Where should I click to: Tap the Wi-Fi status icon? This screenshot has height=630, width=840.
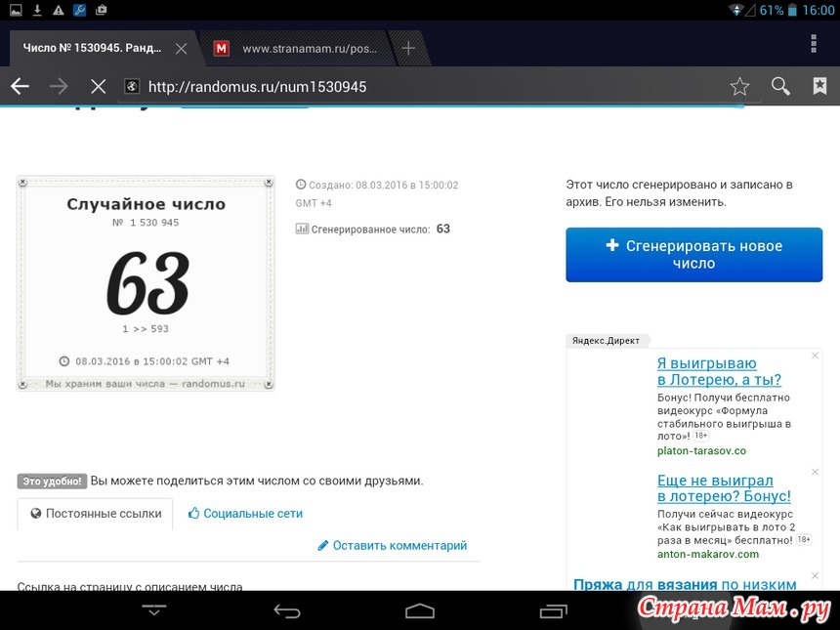736,10
